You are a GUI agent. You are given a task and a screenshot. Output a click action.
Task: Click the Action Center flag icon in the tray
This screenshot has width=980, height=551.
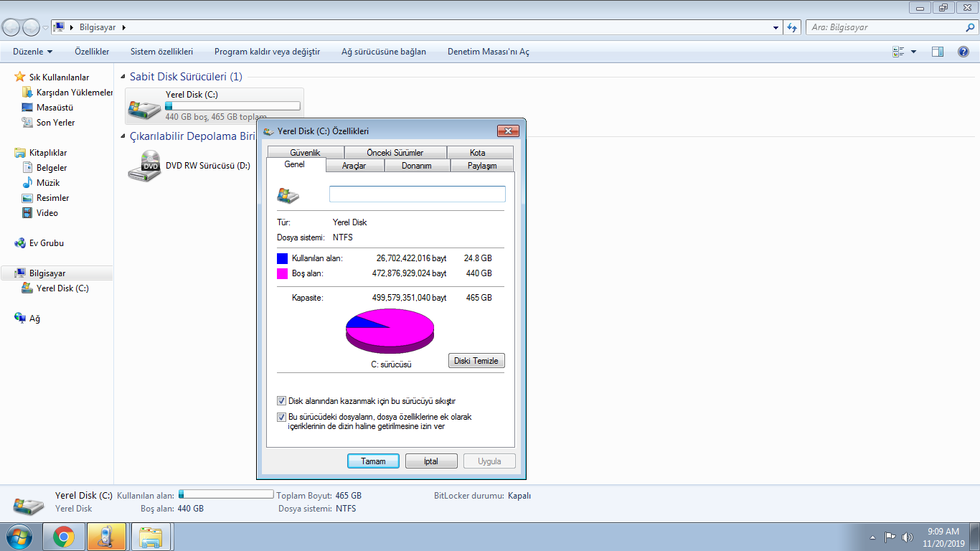click(x=890, y=537)
